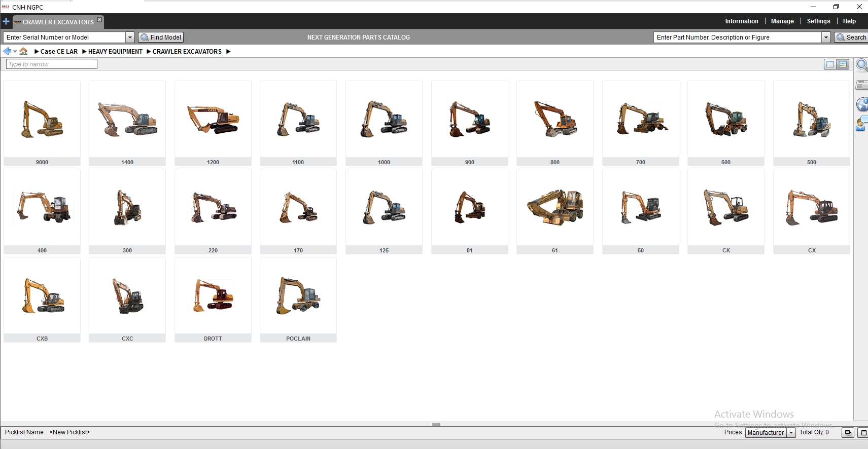Open the 220 excavator model

pyautogui.click(x=213, y=211)
